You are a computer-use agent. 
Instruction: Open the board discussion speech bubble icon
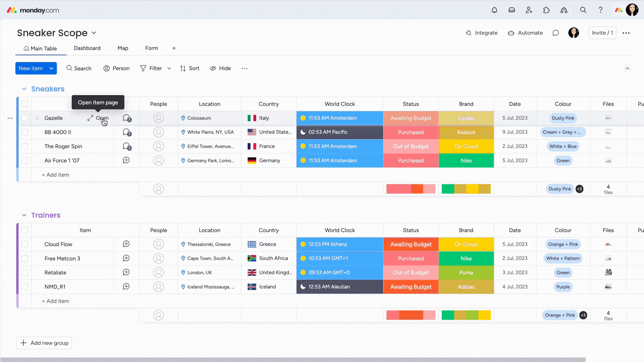pyautogui.click(x=556, y=33)
